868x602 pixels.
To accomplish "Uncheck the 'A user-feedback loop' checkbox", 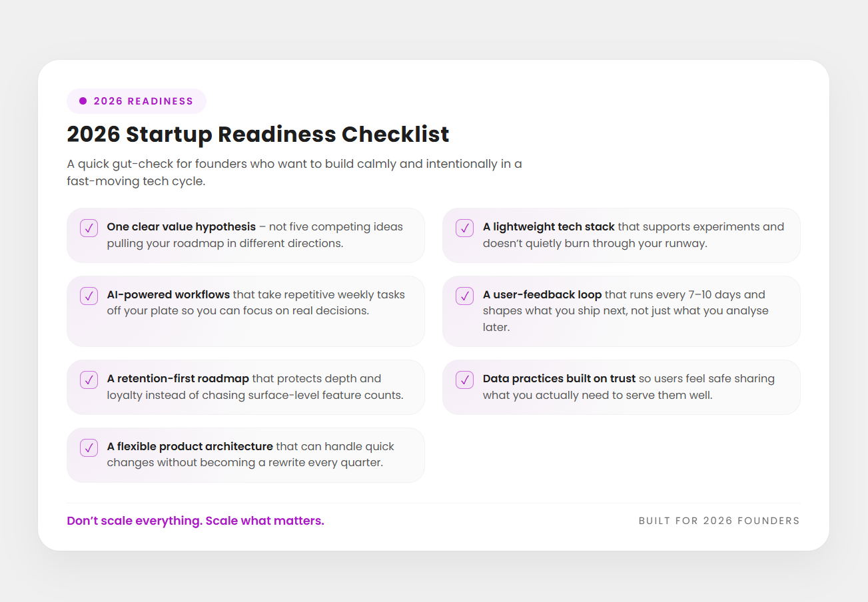I will pyautogui.click(x=465, y=296).
